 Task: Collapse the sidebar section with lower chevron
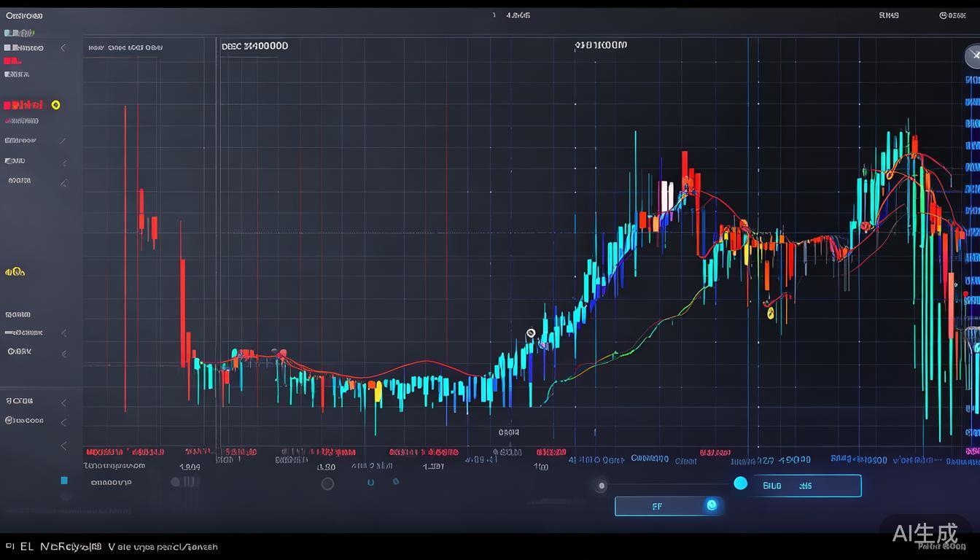pyautogui.click(x=63, y=446)
